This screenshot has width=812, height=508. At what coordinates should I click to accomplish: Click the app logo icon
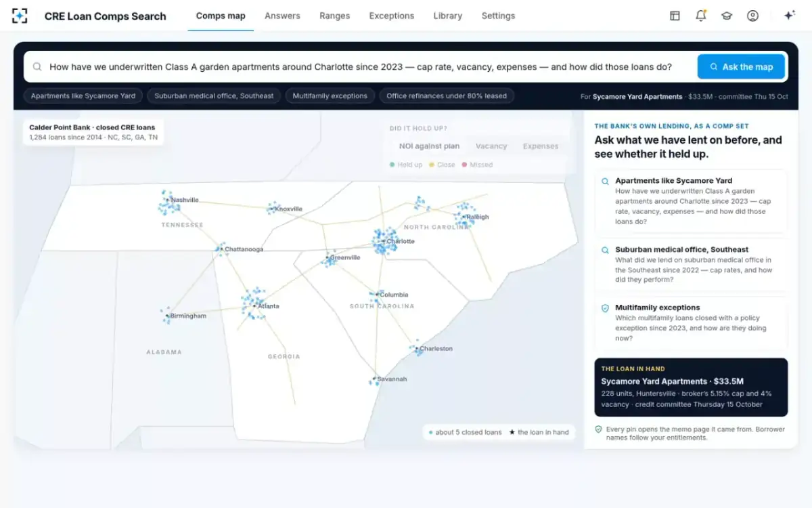pyautogui.click(x=20, y=16)
